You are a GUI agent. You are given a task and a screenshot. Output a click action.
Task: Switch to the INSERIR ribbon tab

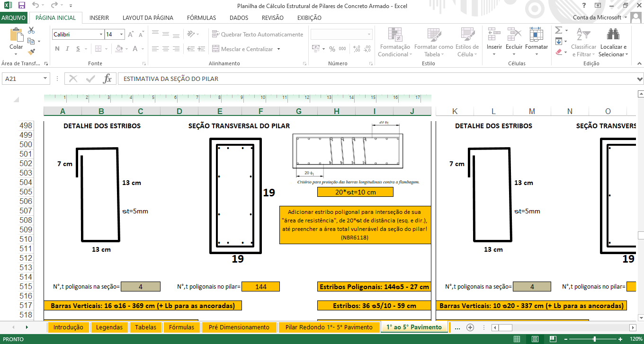pyautogui.click(x=99, y=18)
